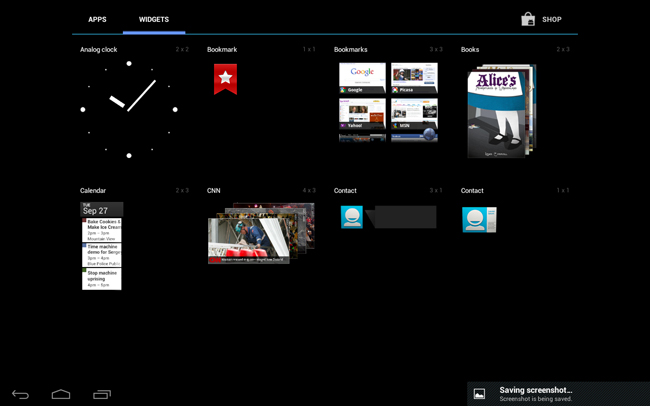Select the WIDGETS tab
Viewport: 650px width, 406px height.
[x=154, y=19]
